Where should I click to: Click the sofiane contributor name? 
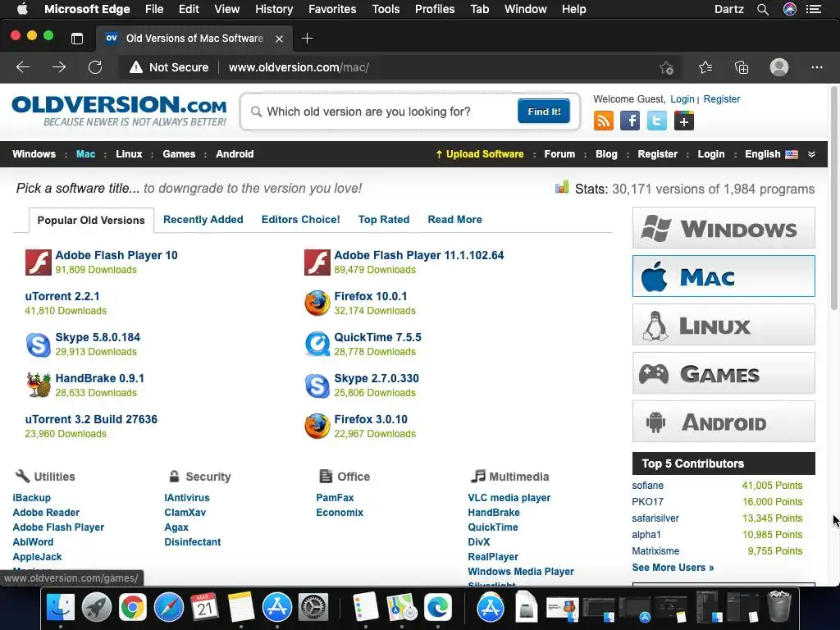pos(648,486)
